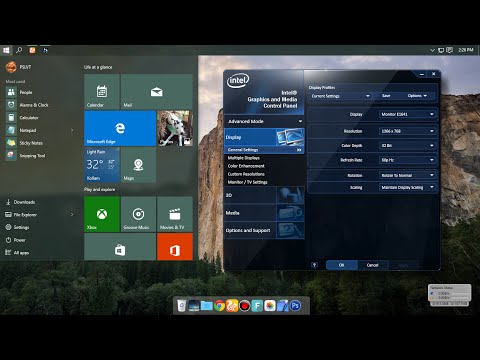Image resolution: width=480 pixels, height=360 pixels.
Task: Open the teal F app in dock
Action: (257, 306)
